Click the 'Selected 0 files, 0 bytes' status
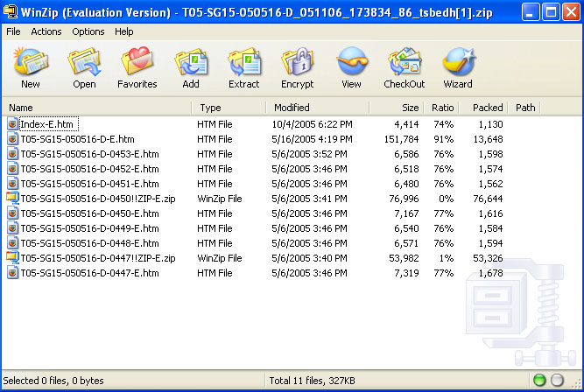The height and width of the screenshot is (392, 584). pos(53,381)
